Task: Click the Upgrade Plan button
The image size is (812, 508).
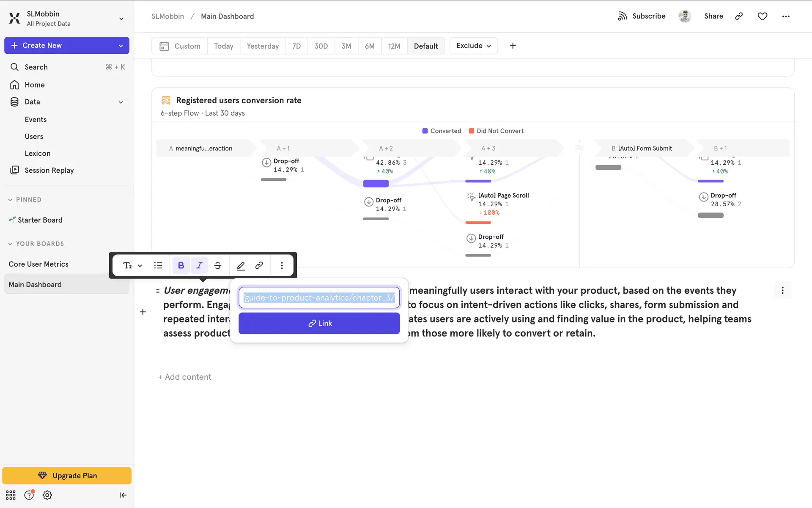Action: pyautogui.click(x=67, y=475)
